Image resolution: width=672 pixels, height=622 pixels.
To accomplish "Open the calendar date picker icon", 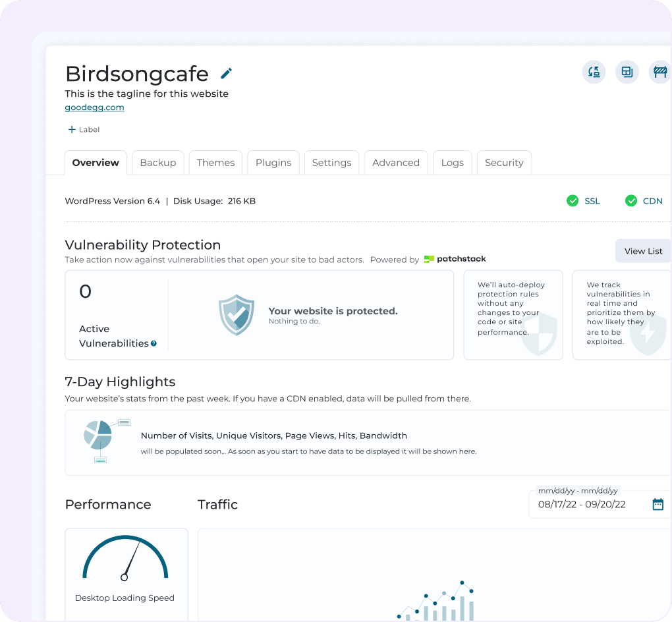I will pyautogui.click(x=658, y=504).
